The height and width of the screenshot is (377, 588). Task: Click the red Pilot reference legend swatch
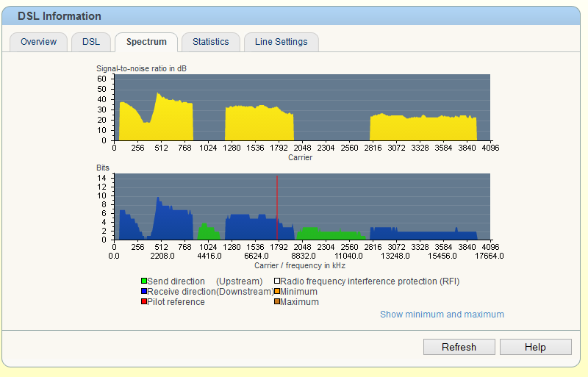point(144,302)
